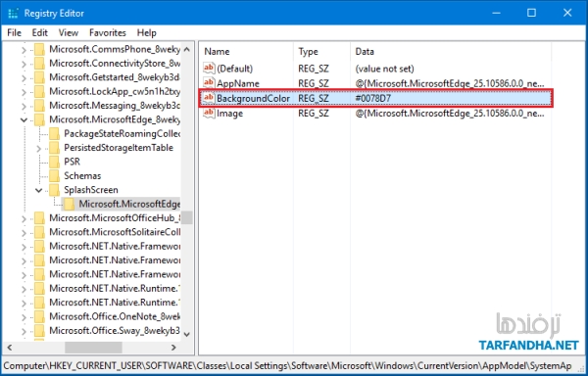This screenshot has width=588, height=376.
Task: Click the PersistedStorageItemTable folder icon
Action: pyautogui.click(x=54, y=148)
